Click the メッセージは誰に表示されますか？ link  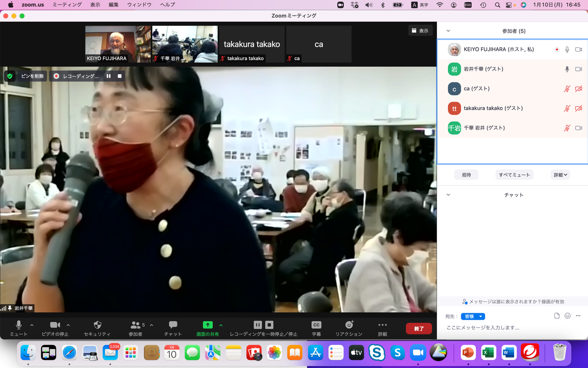513,302
